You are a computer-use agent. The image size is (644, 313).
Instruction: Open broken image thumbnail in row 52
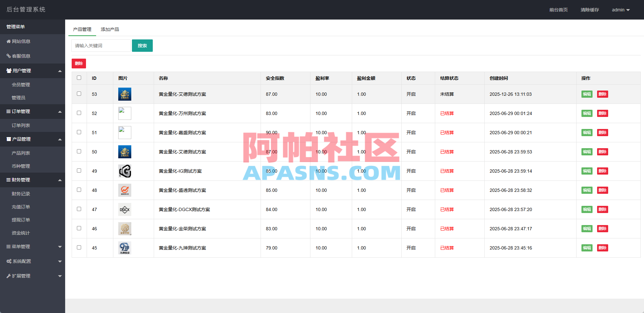tap(125, 113)
